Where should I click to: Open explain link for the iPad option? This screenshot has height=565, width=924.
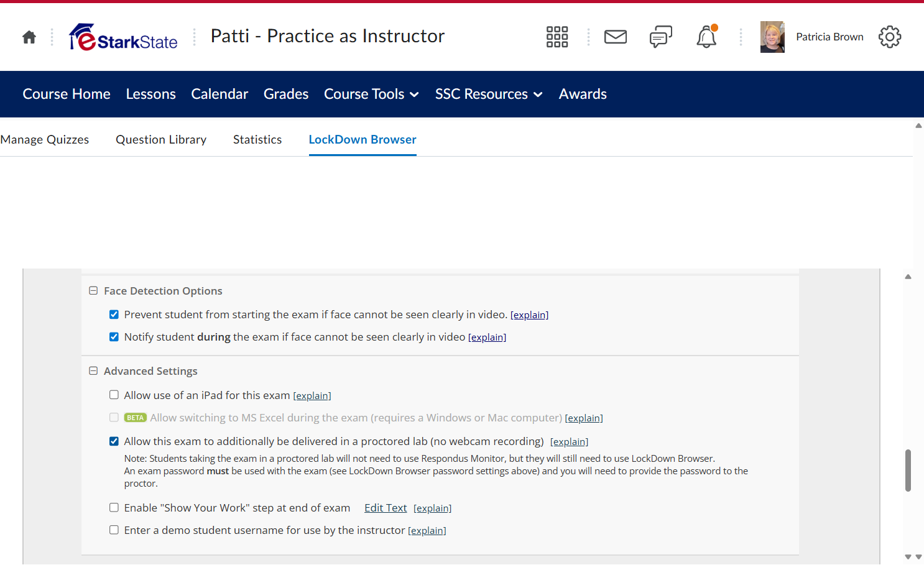tap(312, 396)
